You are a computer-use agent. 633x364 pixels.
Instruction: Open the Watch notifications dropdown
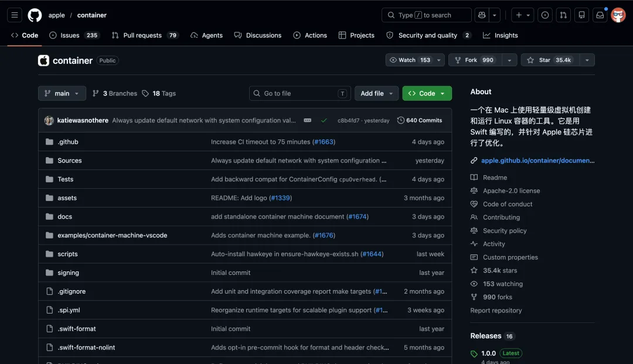tap(415, 60)
